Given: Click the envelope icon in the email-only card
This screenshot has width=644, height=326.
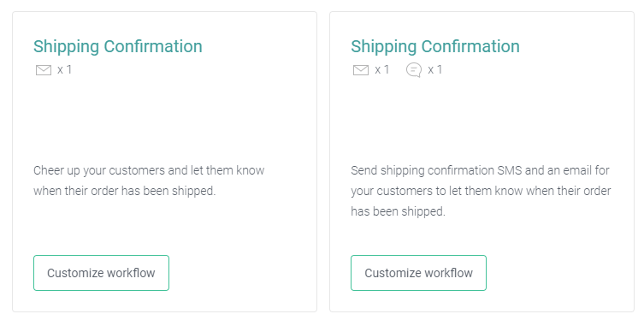Looking at the screenshot, I should pos(44,70).
